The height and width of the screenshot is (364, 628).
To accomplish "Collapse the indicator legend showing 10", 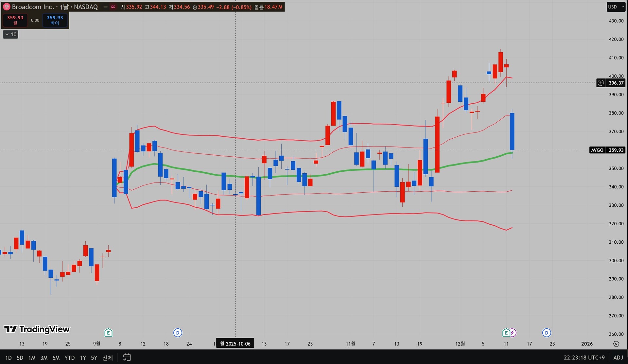I will point(10,34).
